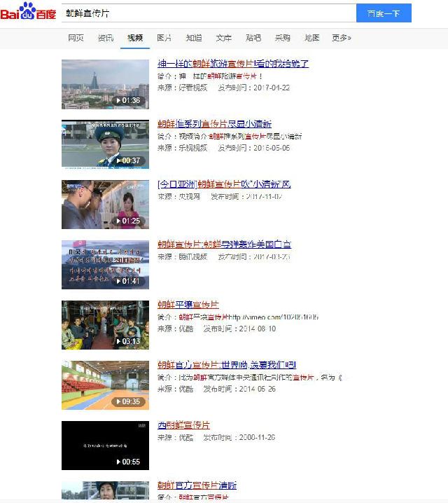Click the source text 来源:乐视视频

tap(182, 148)
